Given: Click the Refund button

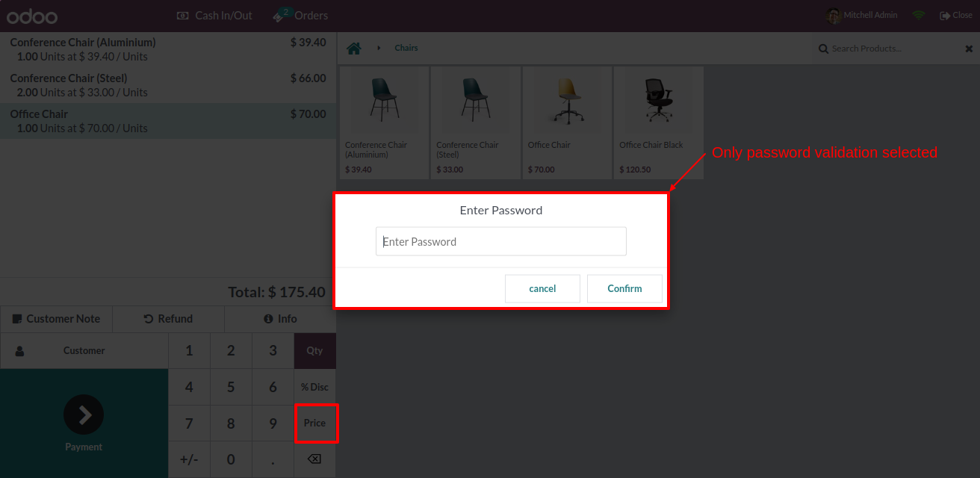Looking at the screenshot, I should coord(168,319).
